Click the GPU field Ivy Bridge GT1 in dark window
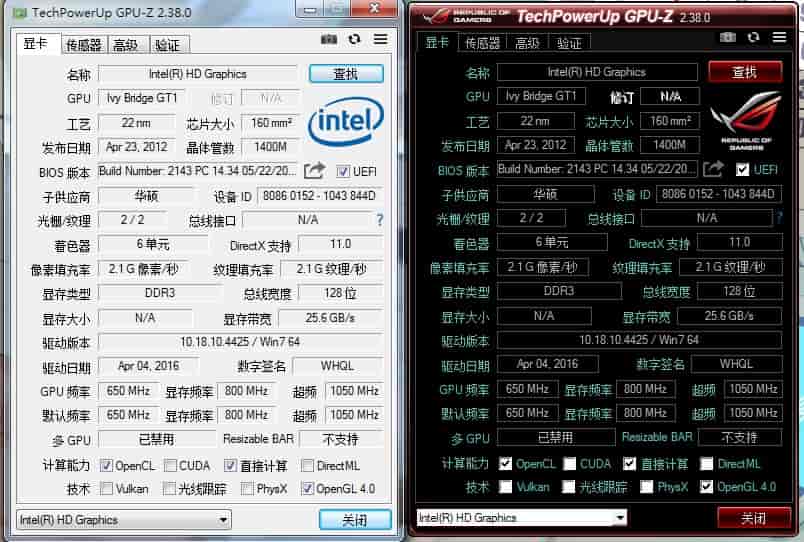 pyautogui.click(x=541, y=96)
